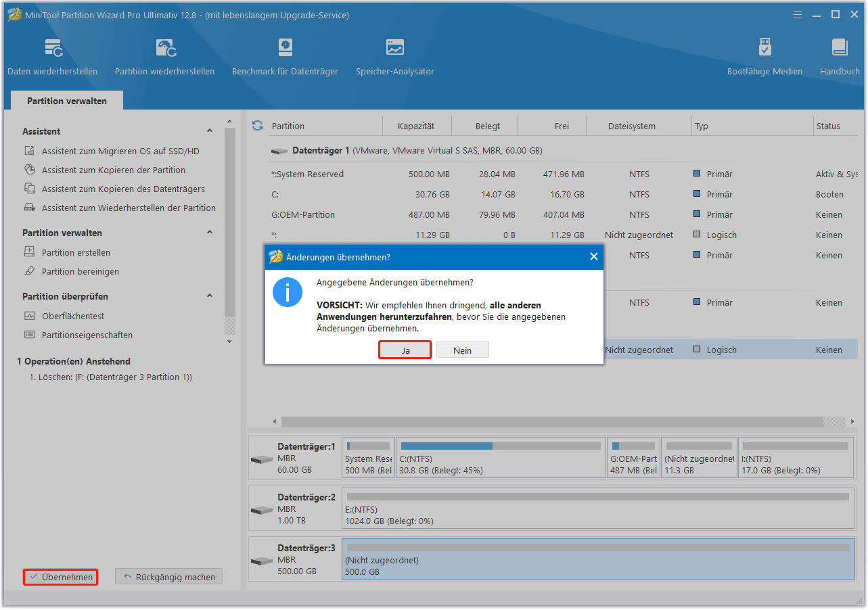Viewport: 868px width, 610px height.
Task: Sort by Kapazität column header
Action: point(416,126)
